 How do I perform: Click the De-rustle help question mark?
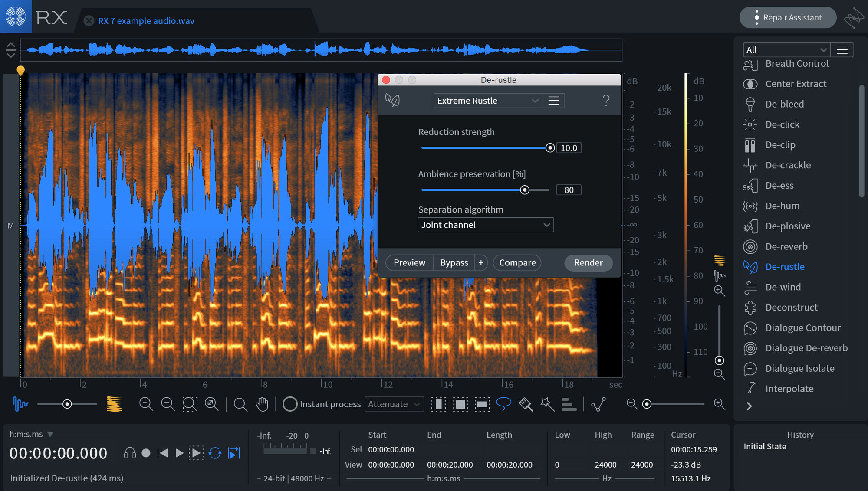click(606, 101)
